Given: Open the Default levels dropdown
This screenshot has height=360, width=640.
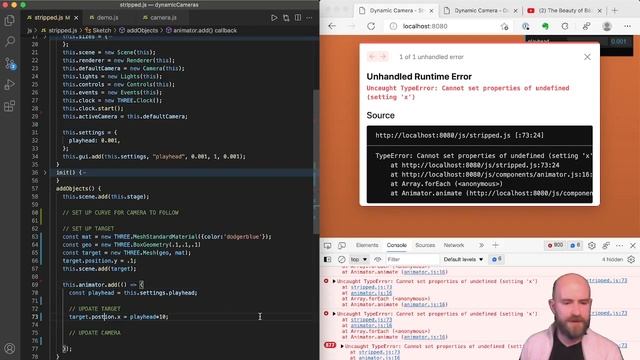Looking at the screenshot, I should point(463,260).
